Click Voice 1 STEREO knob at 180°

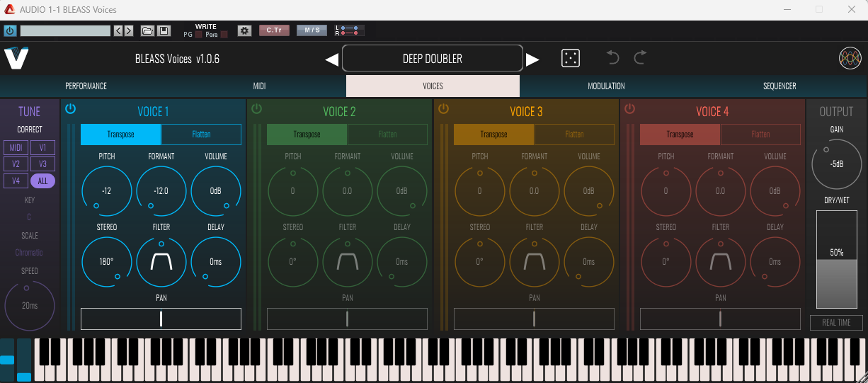coord(106,261)
